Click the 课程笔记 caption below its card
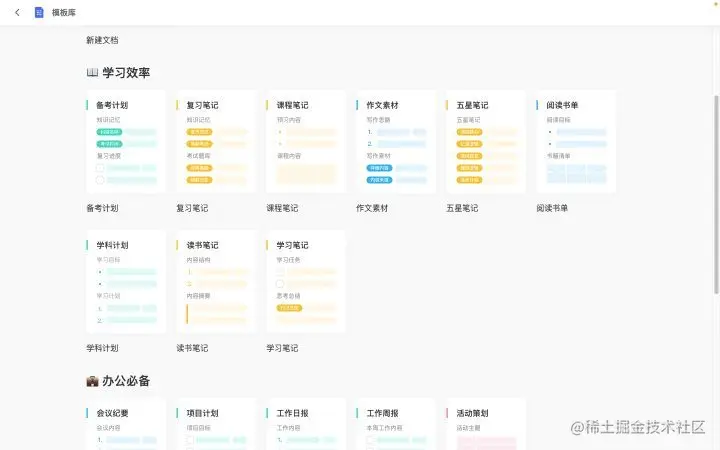Image resolution: width=720 pixels, height=450 pixels. [x=282, y=208]
